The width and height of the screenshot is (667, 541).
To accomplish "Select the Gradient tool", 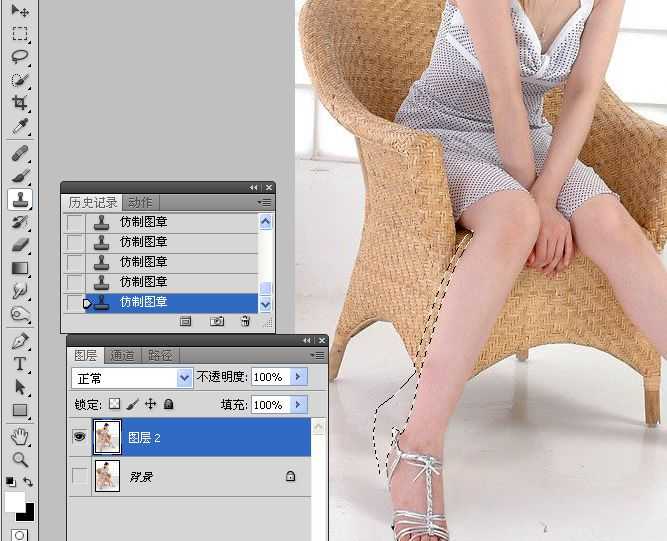I will click(x=20, y=268).
